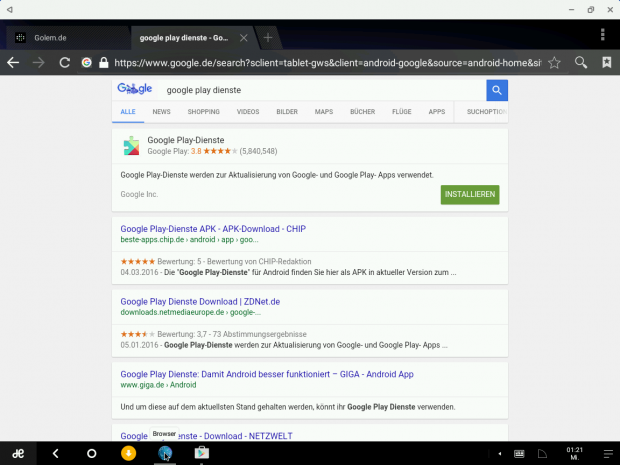
Task: Select the ALLE results tab
Action: 128,112
